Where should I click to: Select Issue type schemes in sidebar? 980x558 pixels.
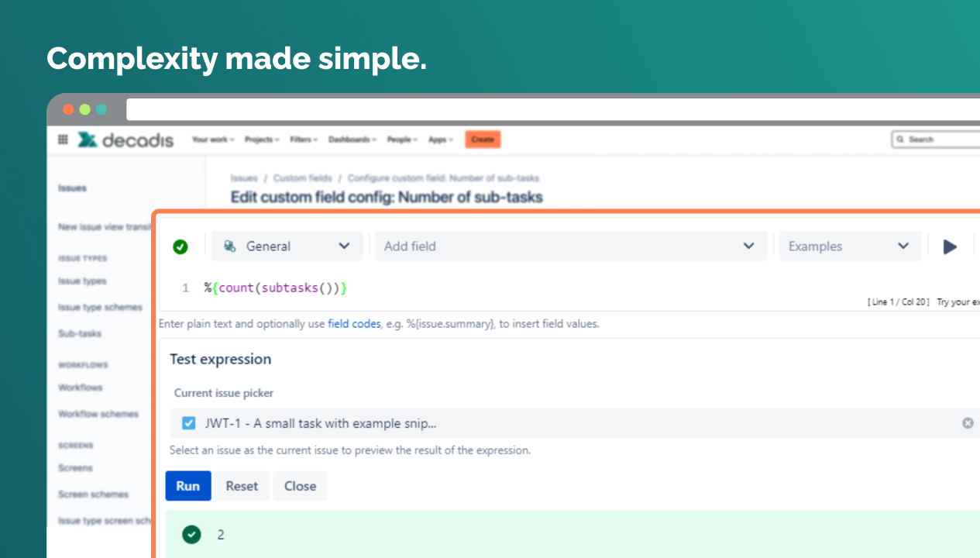[x=100, y=308]
